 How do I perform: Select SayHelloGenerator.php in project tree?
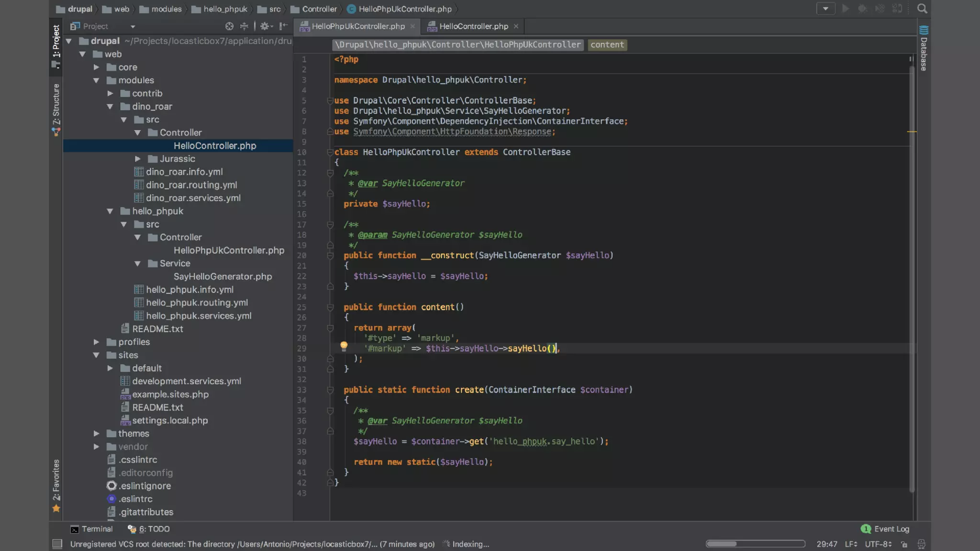(223, 276)
